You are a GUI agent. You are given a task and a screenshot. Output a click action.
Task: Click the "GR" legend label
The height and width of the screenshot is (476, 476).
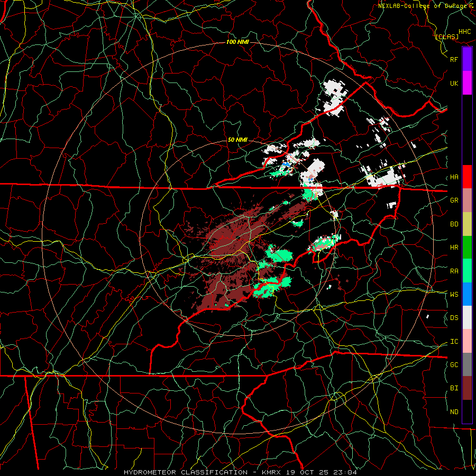pyautogui.click(x=454, y=200)
